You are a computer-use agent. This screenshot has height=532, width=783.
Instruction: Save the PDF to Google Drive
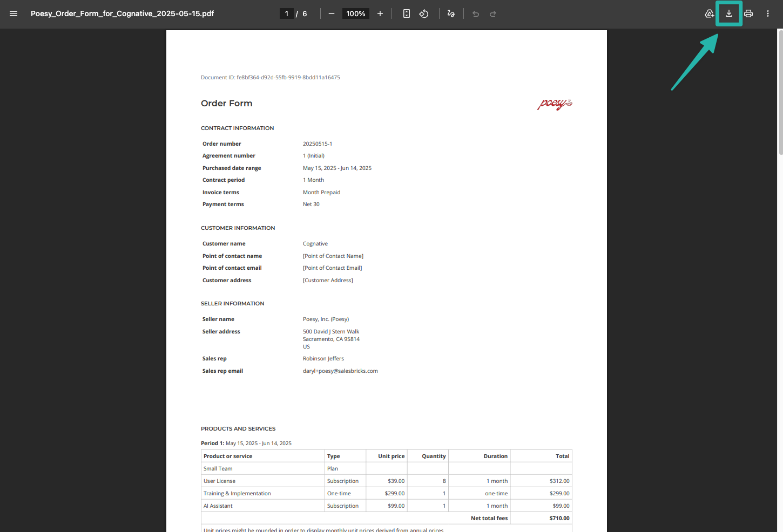click(x=710, y=13)
